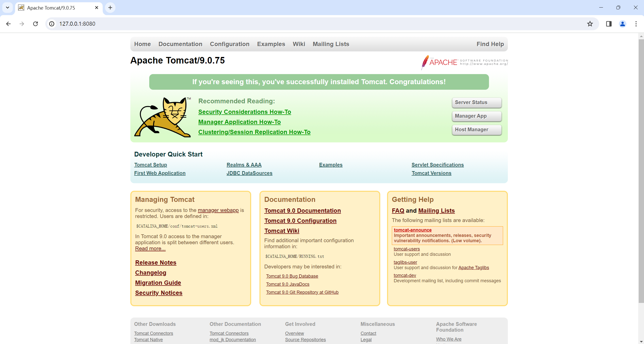Close the Apache Tomcat/9.0.75 tab
Viewport: 644px width, 344px height.
pyautogui.click(x=97, y=8)
